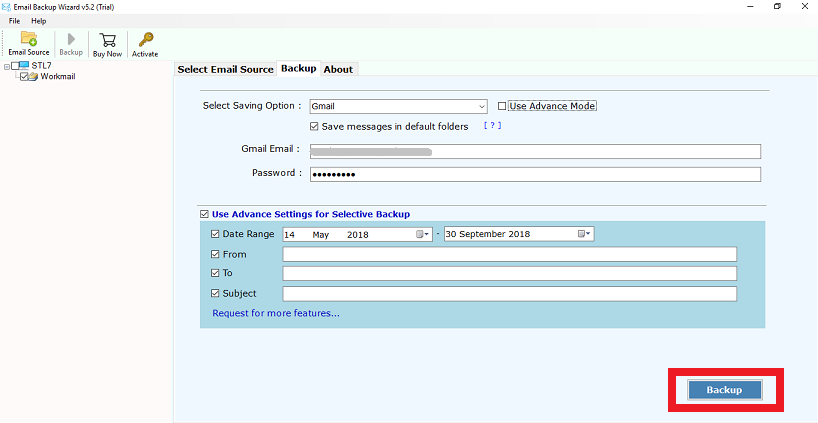Click the Gmail Email input field
Viewport: 818px width, 423px height.
point(535,152)
